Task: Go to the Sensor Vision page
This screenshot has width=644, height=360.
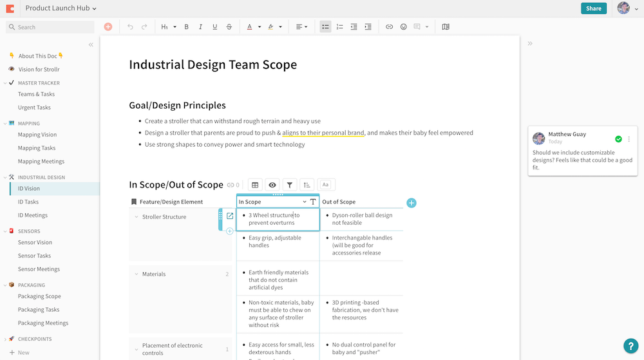Action: pos(35,243)
